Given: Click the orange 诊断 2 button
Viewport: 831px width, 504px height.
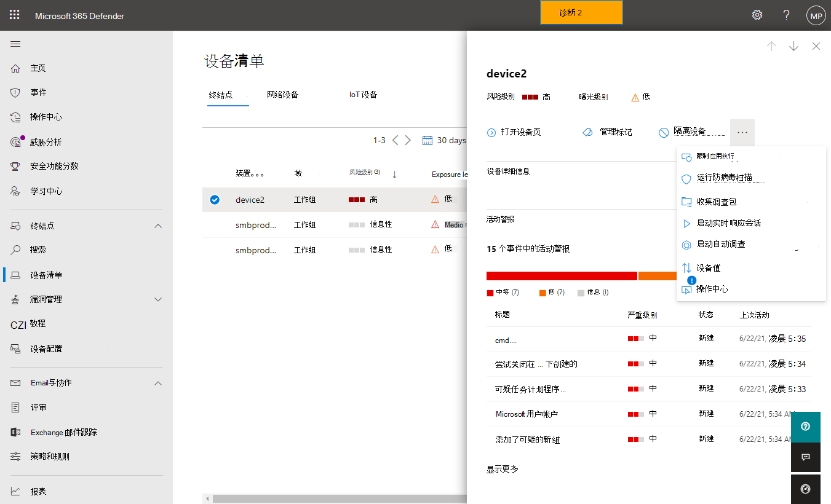Looking at the screenshot, I should coord(581,12).
